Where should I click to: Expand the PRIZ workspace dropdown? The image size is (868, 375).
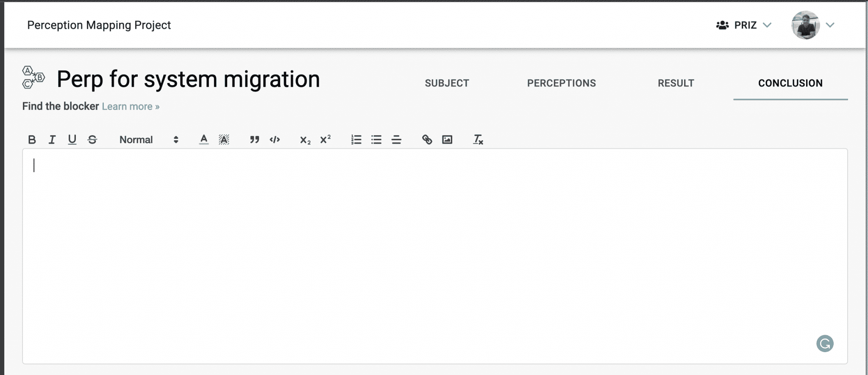pyautogui.click(x=744, y=25)
